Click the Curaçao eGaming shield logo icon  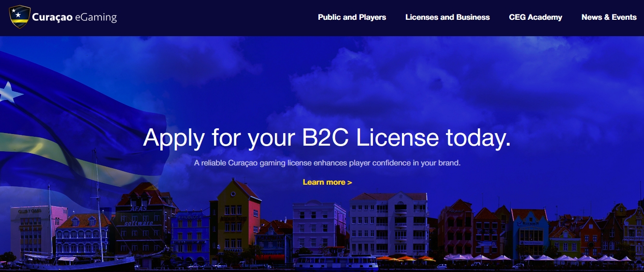tap(20, 17)
